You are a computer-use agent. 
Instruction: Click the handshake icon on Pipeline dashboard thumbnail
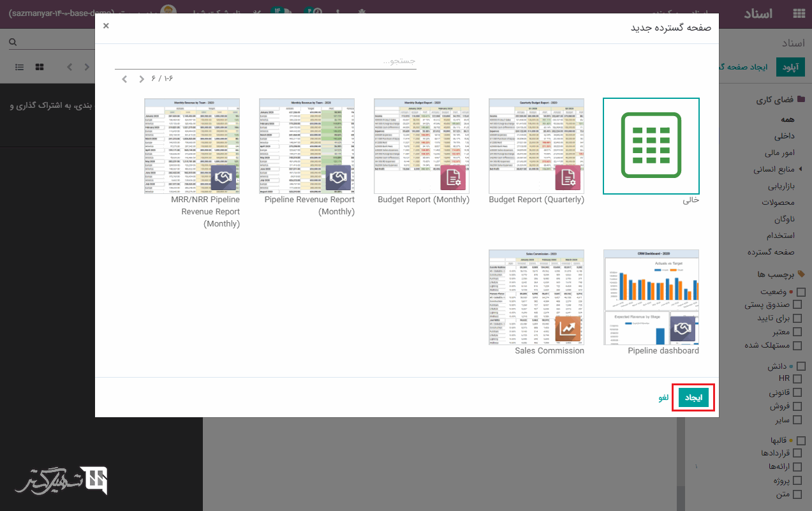click(x=683, y=329)
